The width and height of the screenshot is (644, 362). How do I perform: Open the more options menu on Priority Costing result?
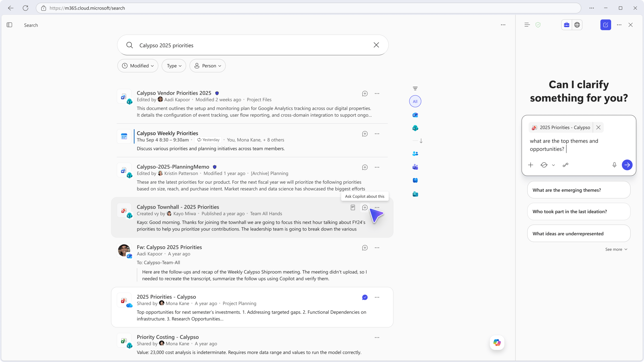(x=377, y=337)
